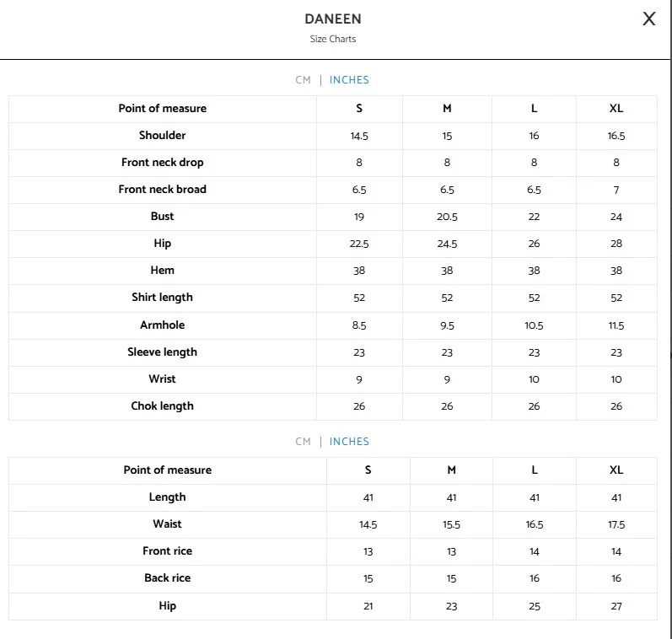Click the Size Charts subtitle text
The width and height of the screenshot is (672, 639).
(x=332, y=39)
